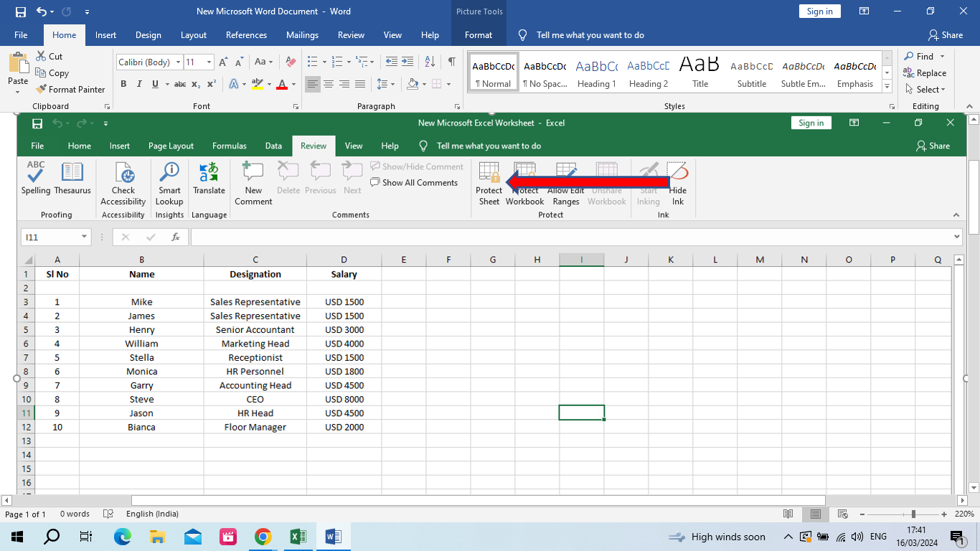Click the Replace icon in Editing group
The image size is (980, 551).
tap(909, 72)
